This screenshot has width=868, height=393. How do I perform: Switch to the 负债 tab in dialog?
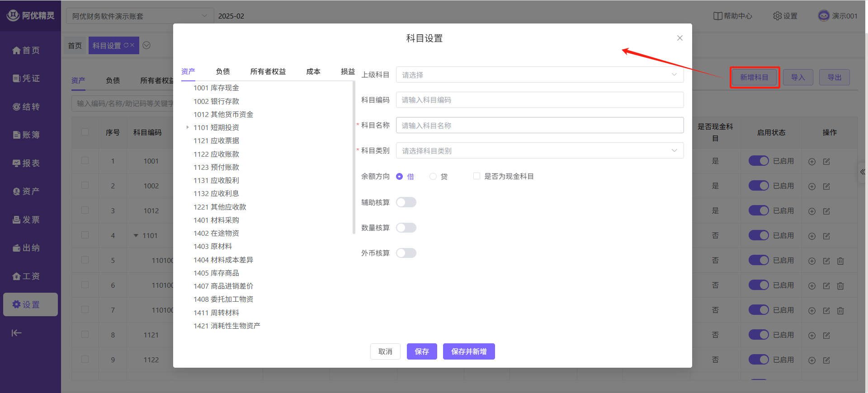tap(222, 71)
